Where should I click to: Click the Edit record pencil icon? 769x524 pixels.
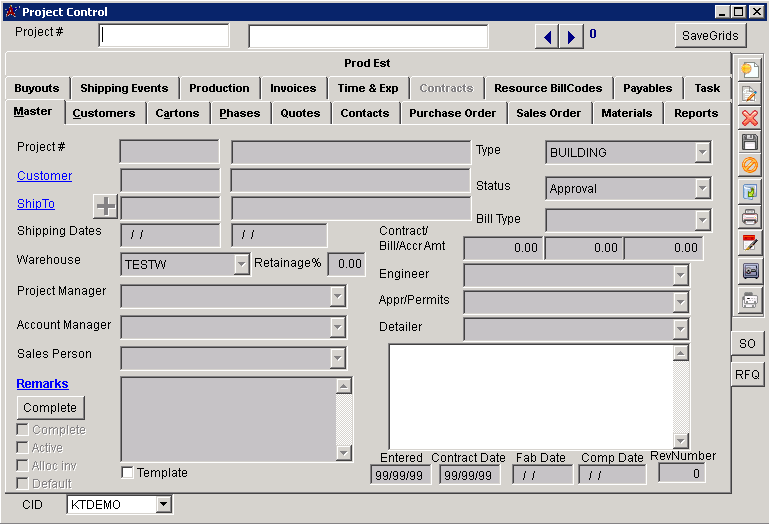[x=749, y=94]
